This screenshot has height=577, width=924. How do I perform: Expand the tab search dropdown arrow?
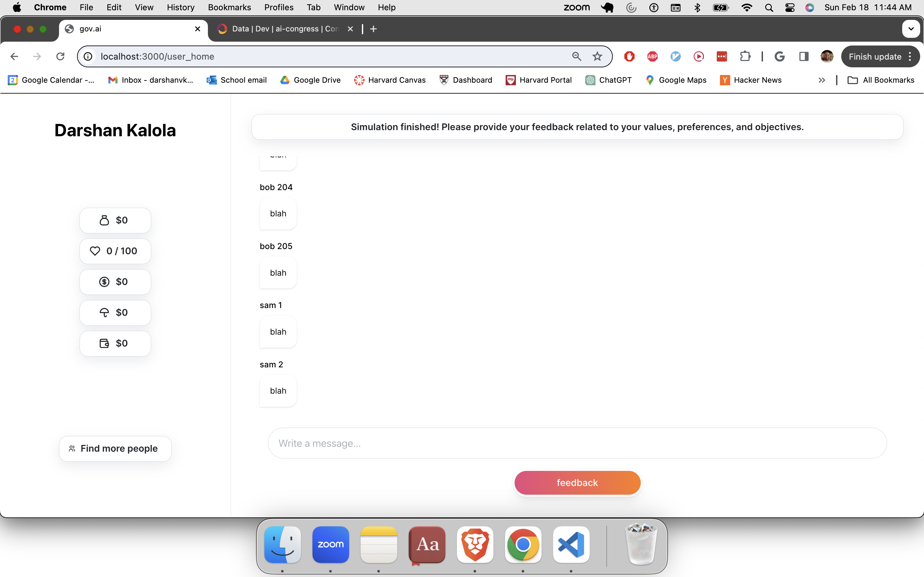[x=911, y=29]
